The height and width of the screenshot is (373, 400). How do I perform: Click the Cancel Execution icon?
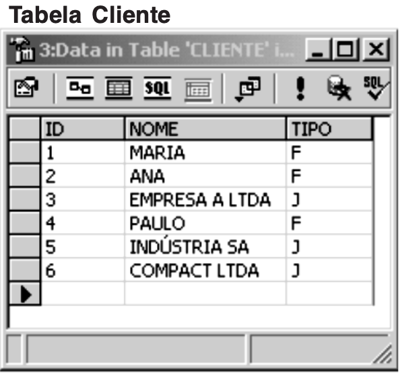pyautogui.click(x=339, y=88)
